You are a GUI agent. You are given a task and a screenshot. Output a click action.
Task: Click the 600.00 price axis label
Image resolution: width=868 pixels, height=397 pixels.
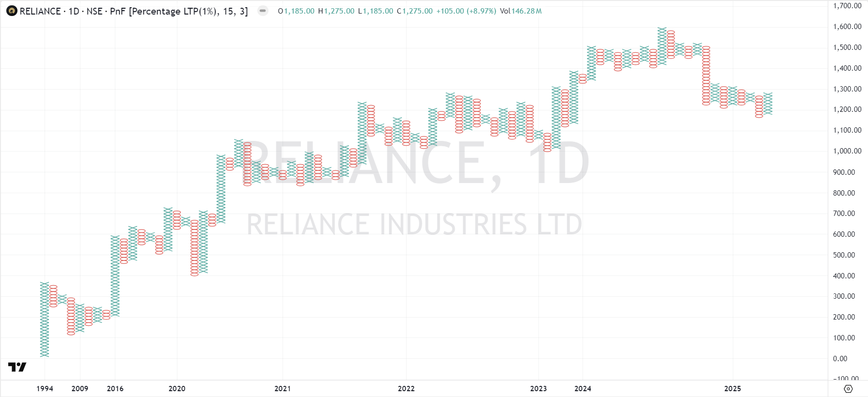(844, 234)
